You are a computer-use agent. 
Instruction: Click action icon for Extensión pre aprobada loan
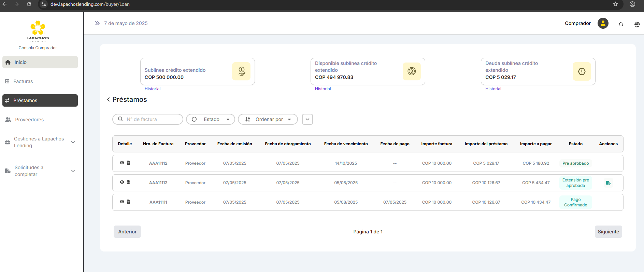[608, 183]
